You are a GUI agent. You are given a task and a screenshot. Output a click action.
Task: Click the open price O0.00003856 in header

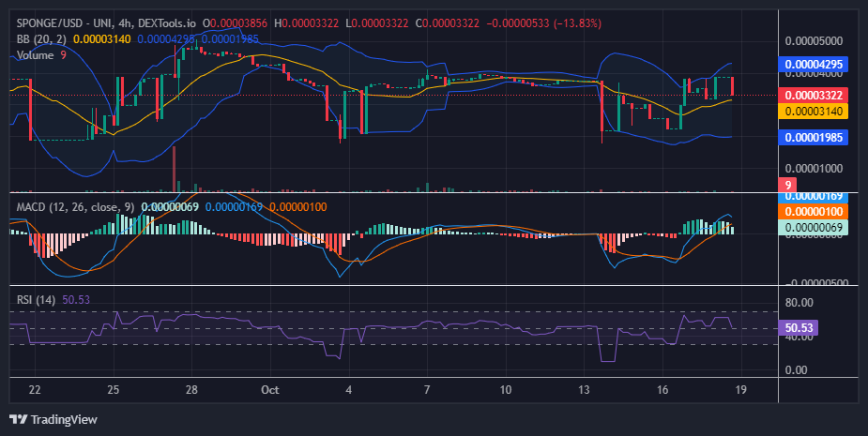click(x=236, y=23)
